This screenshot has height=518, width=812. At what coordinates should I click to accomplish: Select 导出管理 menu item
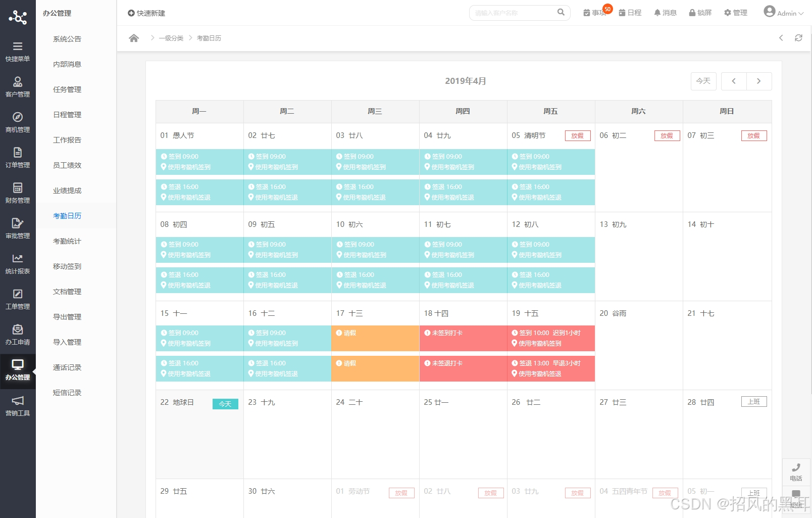pos(67,317)
